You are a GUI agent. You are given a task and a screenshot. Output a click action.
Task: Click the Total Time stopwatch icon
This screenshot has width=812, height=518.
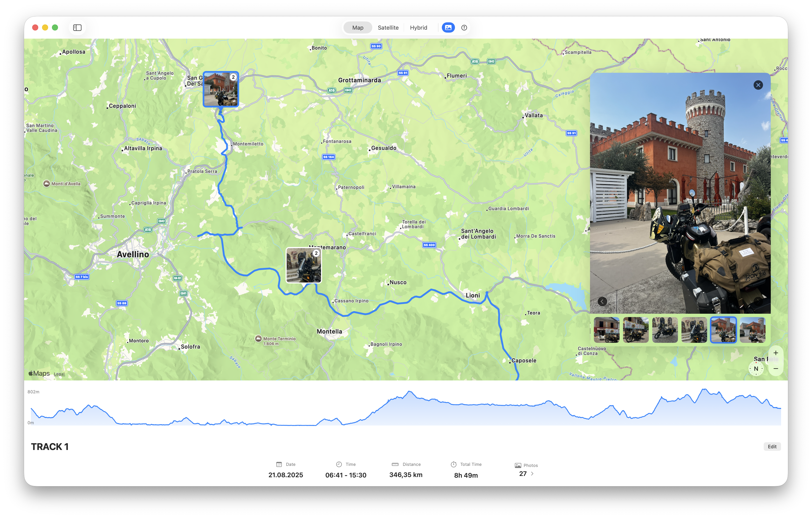(x=453, y=464)
